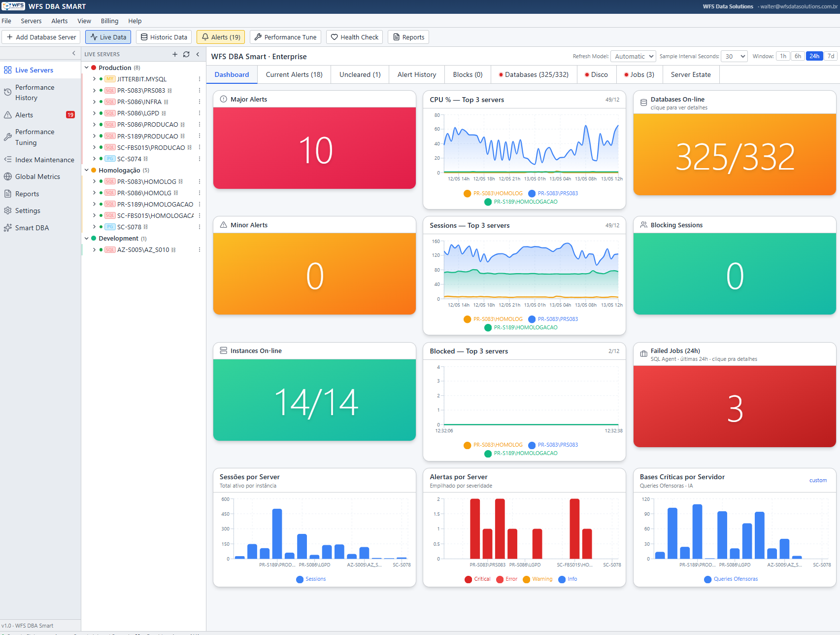
Task: Open the File menu
Action: [6, 21]
